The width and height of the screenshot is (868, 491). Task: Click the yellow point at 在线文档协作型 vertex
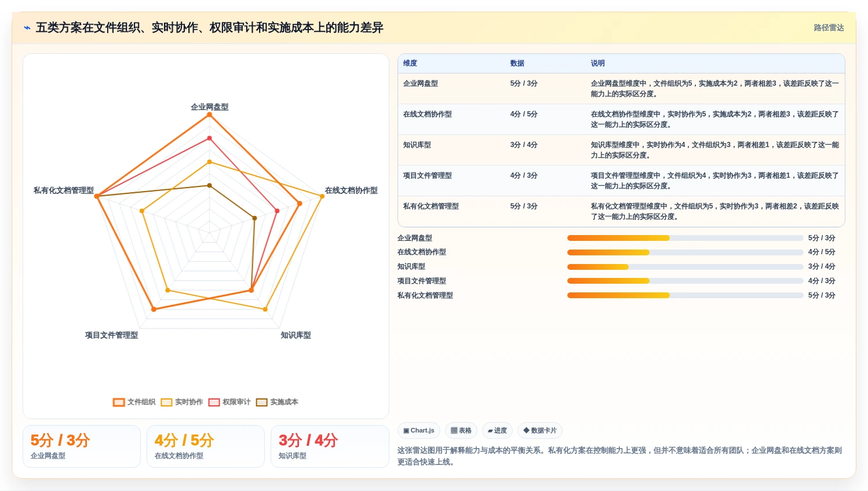[x=322, y=196]
